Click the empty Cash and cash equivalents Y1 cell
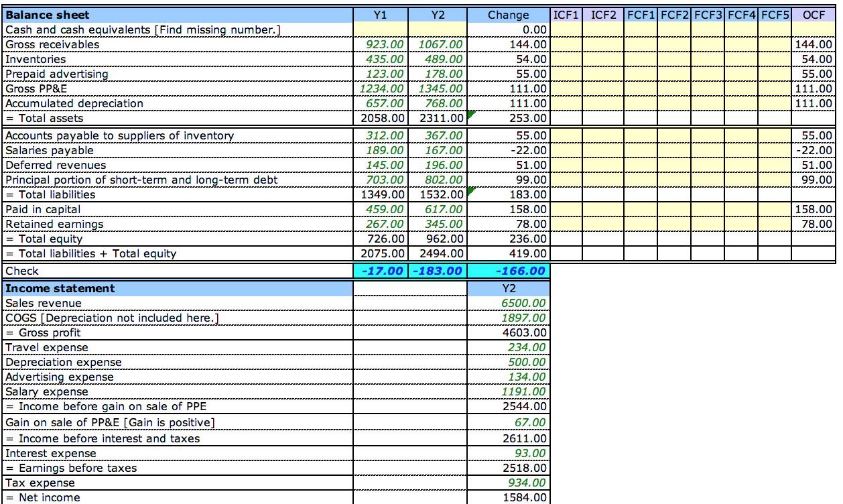Viewport: 843px width, 504px height. point(381,29)
